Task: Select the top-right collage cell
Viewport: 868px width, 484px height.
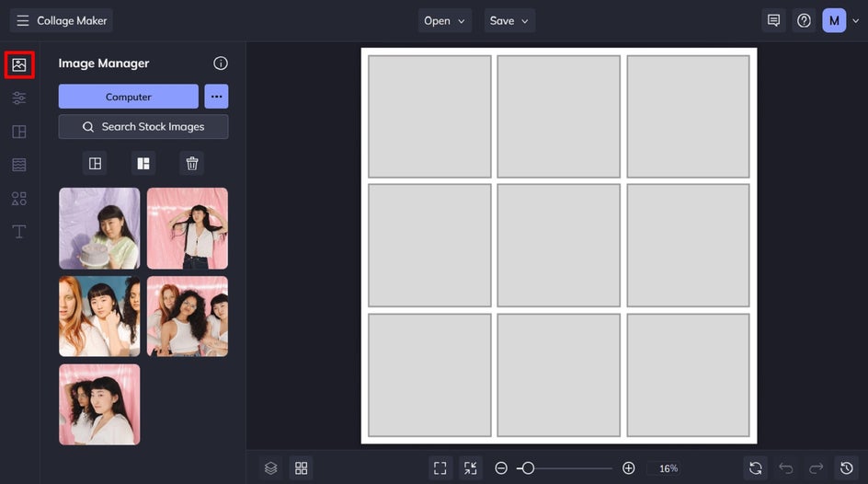Action: [688, 116]
